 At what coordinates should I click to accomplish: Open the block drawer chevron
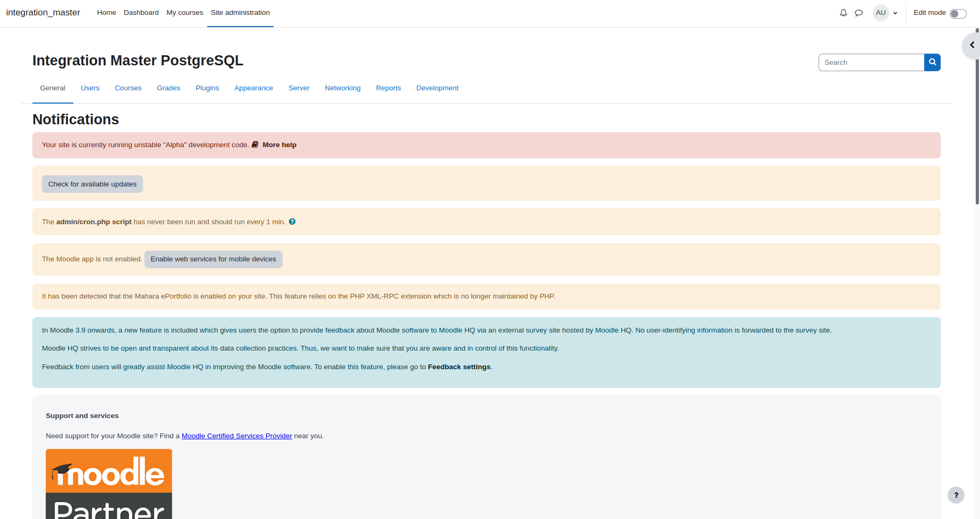click(x=972, y=45)
